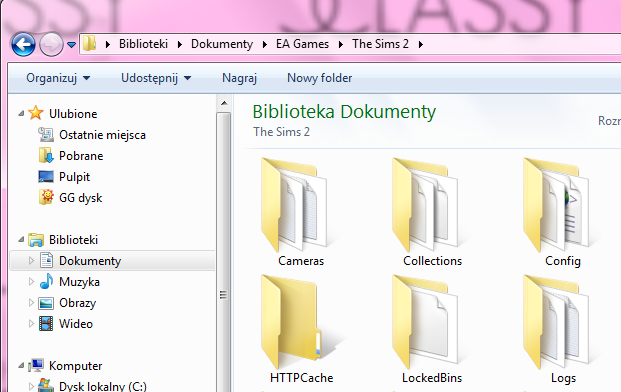Viewport: 621px width, 392px height.
Task: Select Pobrane label in sidebar
Action: pos(81,156)
